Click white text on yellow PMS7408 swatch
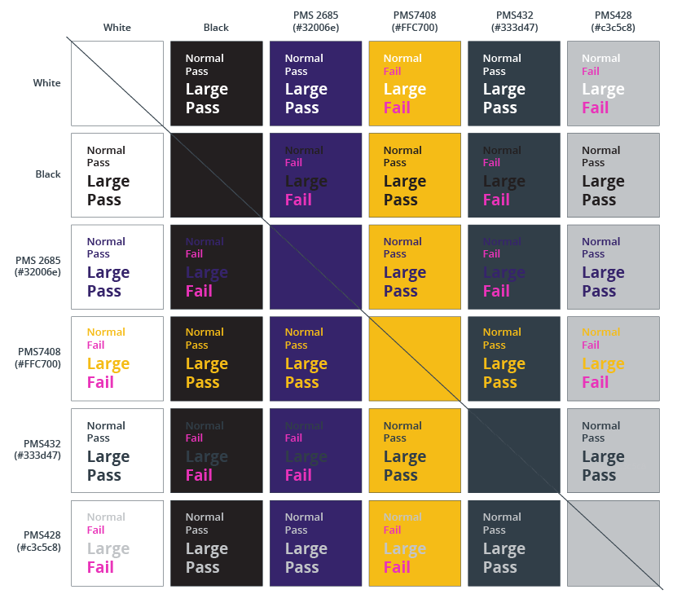686x616 pixels. coord(415,83)
